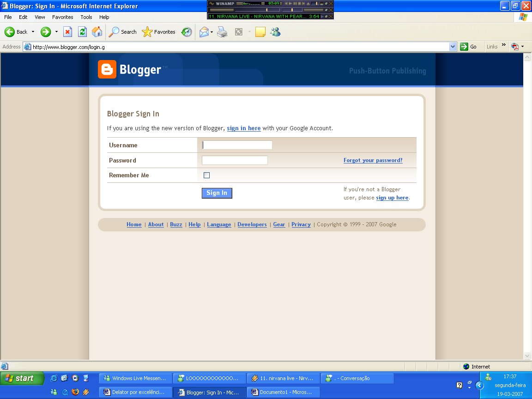Open the View menu
Screen dimensions: 532x399
tap(40, 17)
